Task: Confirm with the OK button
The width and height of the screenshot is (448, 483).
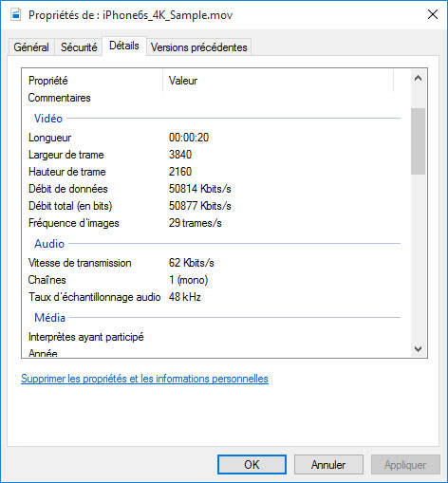Action: [x=252, y=465]
